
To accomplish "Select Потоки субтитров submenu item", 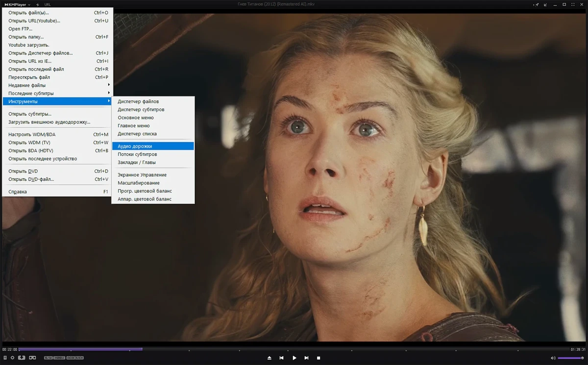I will point(153,154).
